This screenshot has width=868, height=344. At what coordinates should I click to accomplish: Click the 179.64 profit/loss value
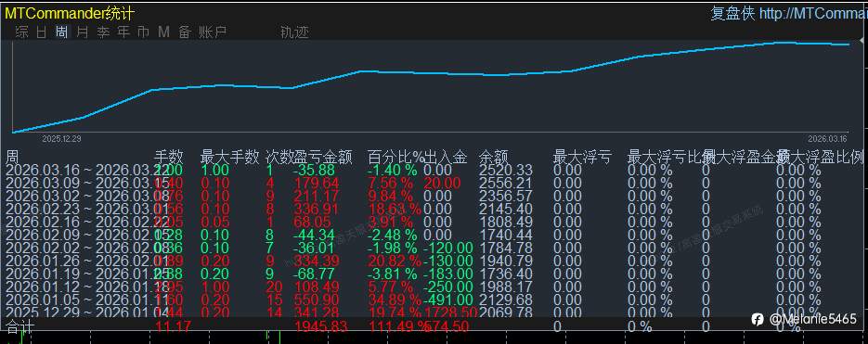pos(317,183)
